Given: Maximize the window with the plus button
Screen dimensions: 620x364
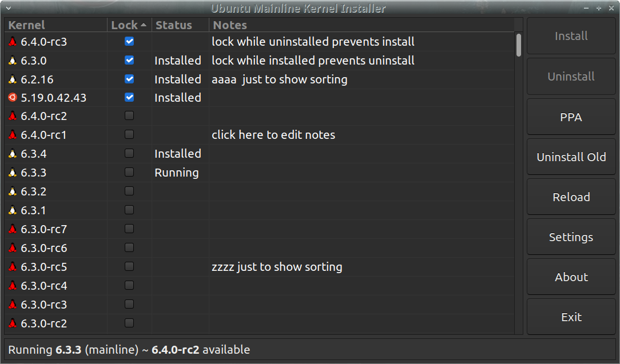Looking at the screenshot, I should point(599,8).
